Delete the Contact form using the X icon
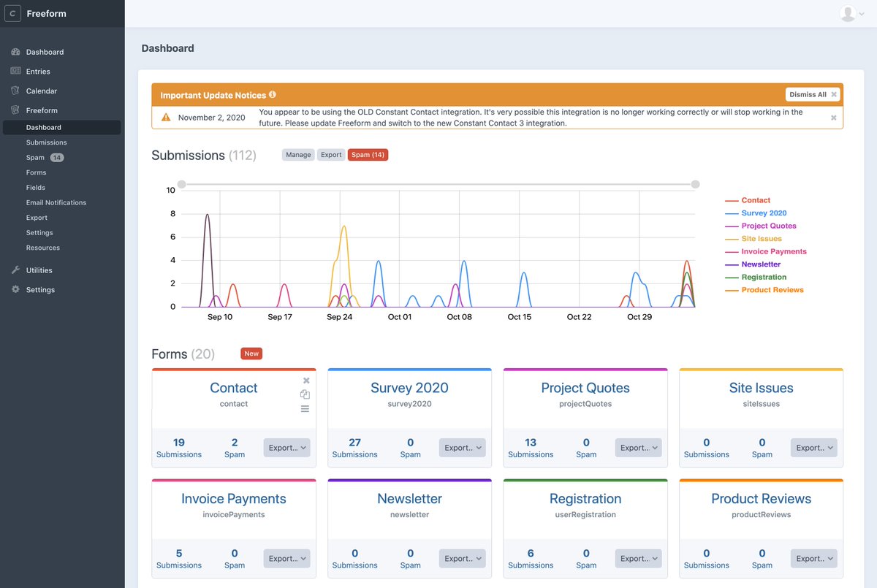877x588 pixels. [306, 381]
